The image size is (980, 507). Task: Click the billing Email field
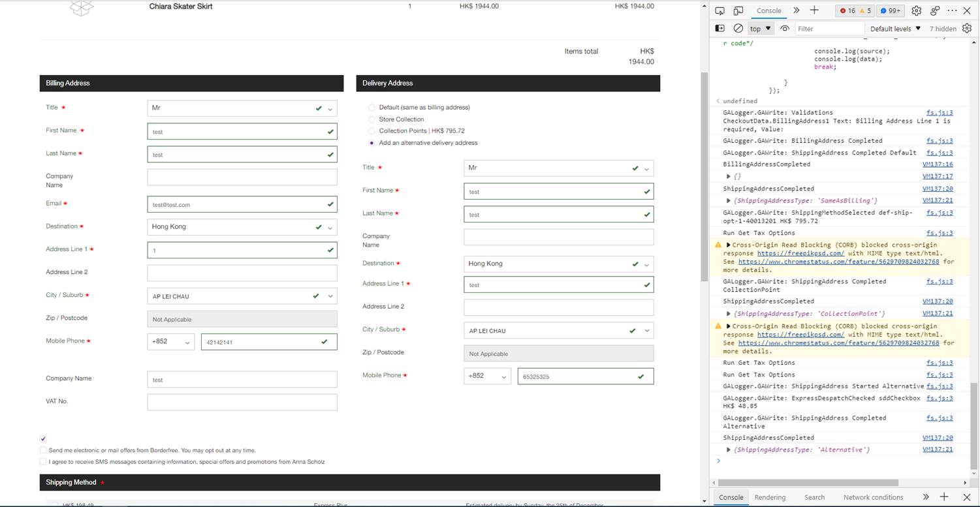[x=242, y=204]
